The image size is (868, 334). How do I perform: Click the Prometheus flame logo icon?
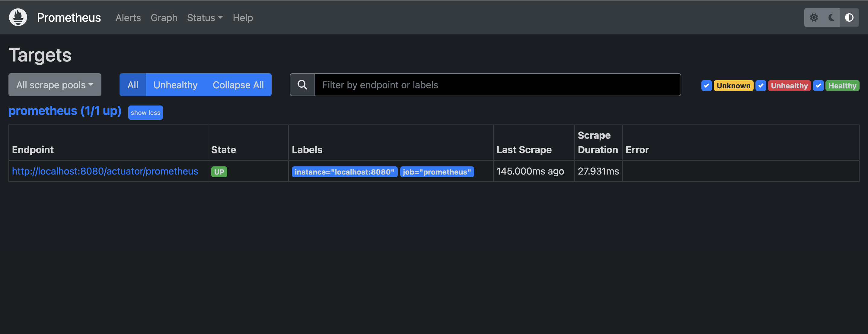(x=18, y=17)
